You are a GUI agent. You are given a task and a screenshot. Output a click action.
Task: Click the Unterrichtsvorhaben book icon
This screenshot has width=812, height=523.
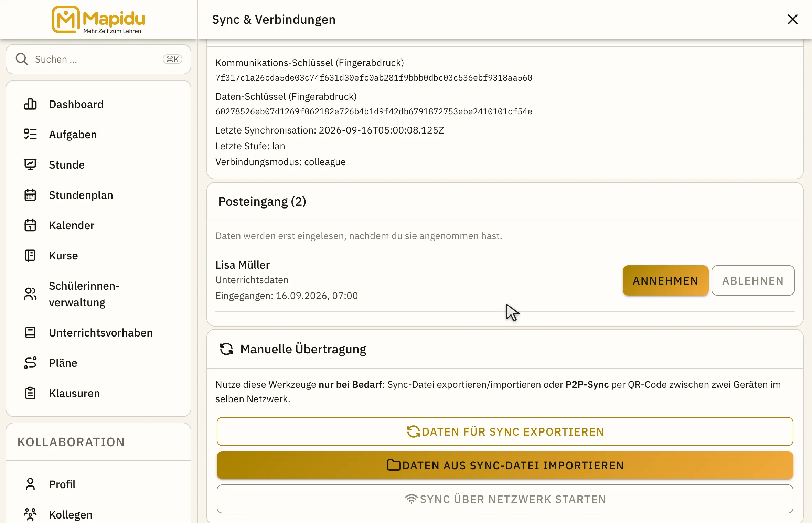(x=30, y=332)
